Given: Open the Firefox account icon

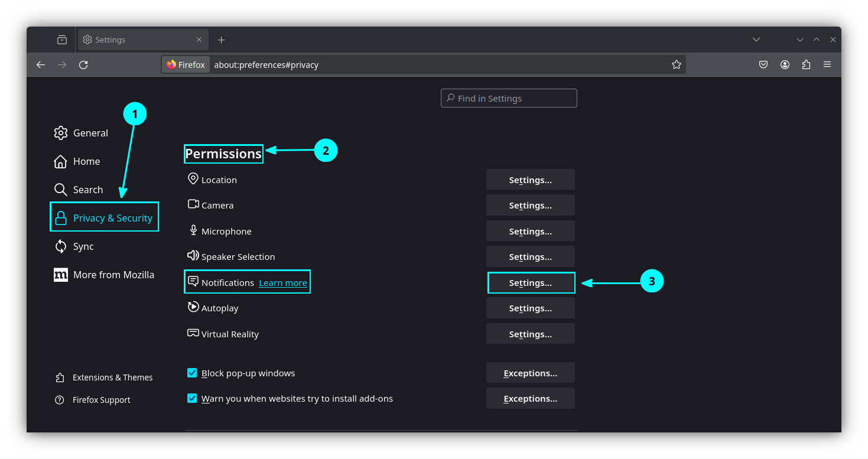Looking at the screenshot, I should coord(785,65).
